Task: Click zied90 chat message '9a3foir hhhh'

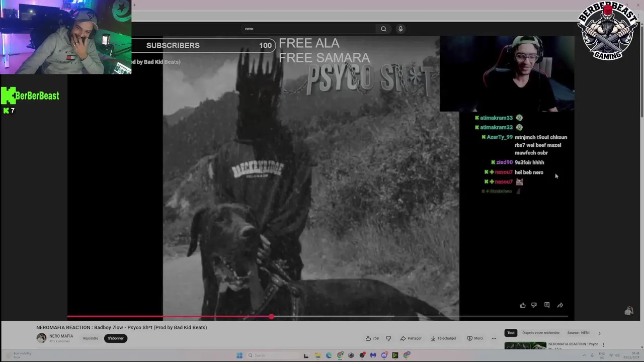Action: pos(529,162)
